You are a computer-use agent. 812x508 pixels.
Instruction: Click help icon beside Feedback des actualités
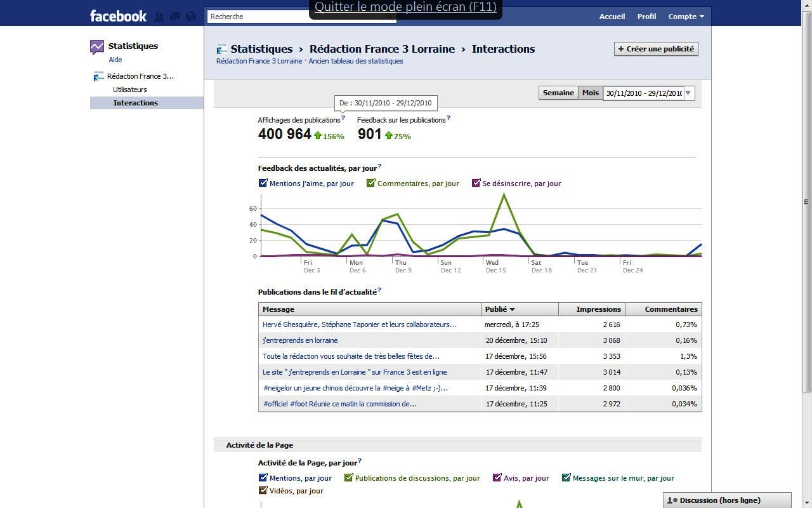[x=379, y=166]
